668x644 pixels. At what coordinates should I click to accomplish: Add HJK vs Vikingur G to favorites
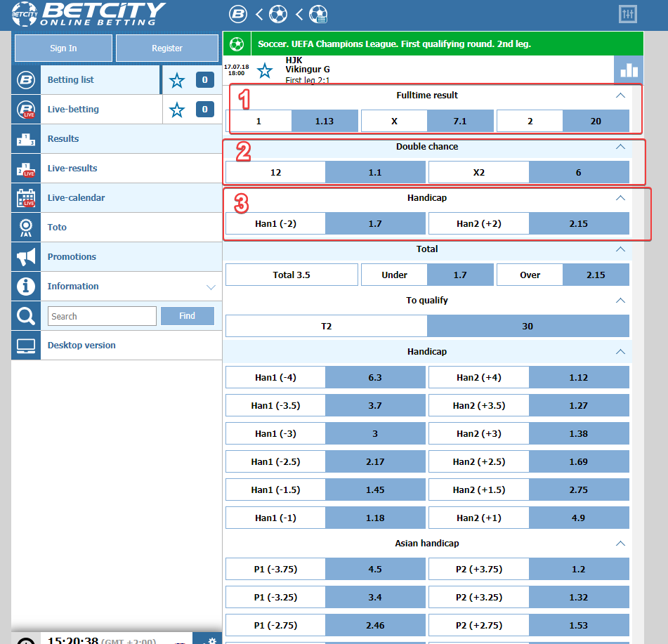[265, 70]
